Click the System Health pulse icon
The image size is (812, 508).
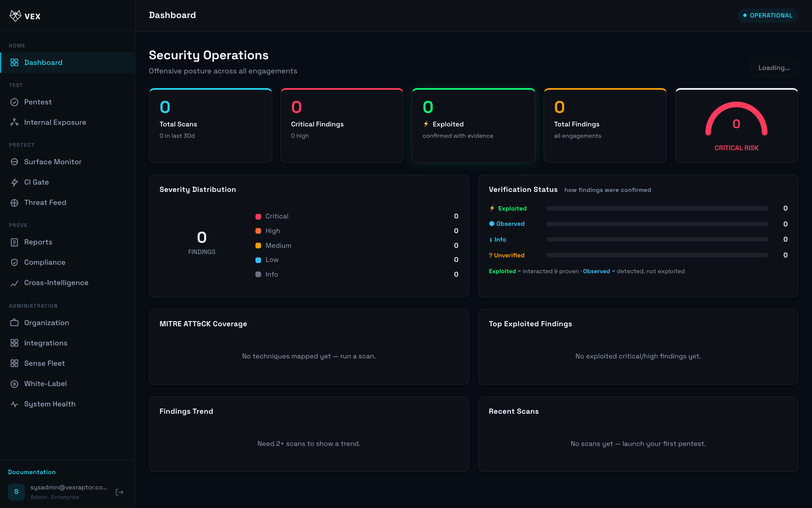tap(14, 404)
